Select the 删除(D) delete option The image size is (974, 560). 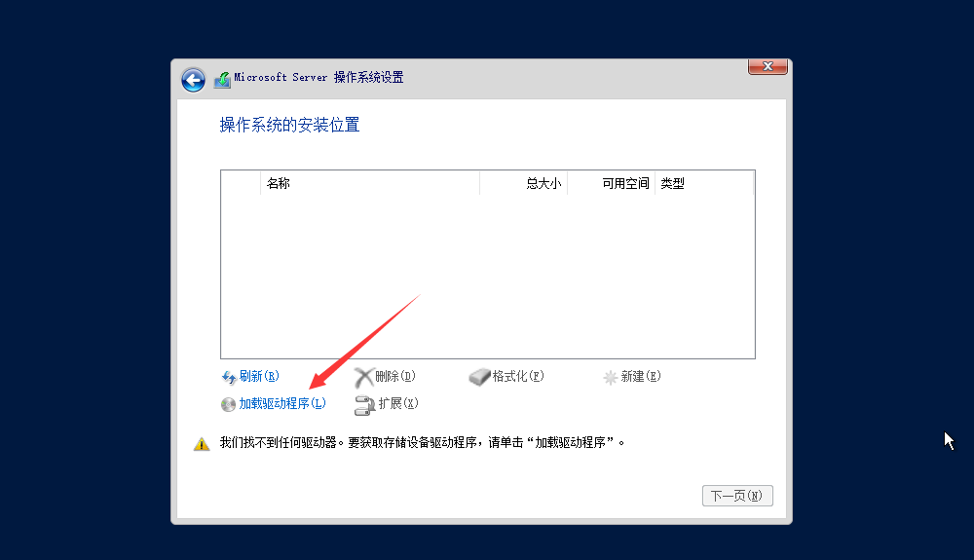(394, 376)
